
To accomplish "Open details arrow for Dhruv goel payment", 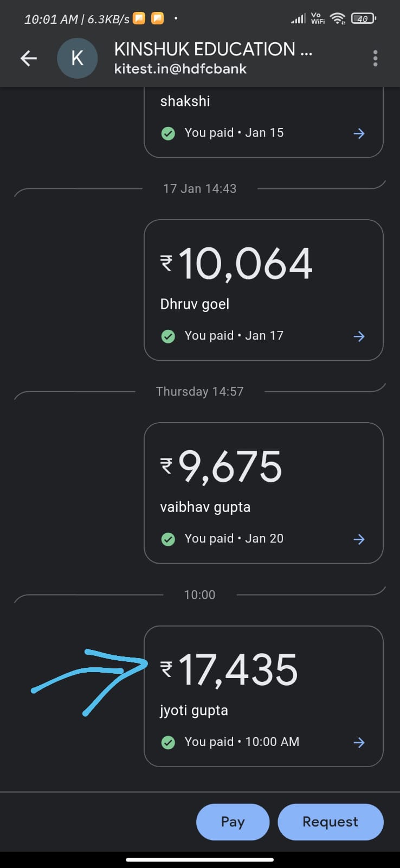I will point(359,336).
